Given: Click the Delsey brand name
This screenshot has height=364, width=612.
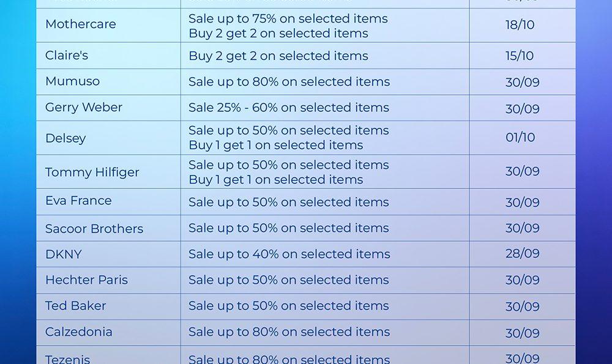Looking at the screenshot, I should (x=65, y=138).
